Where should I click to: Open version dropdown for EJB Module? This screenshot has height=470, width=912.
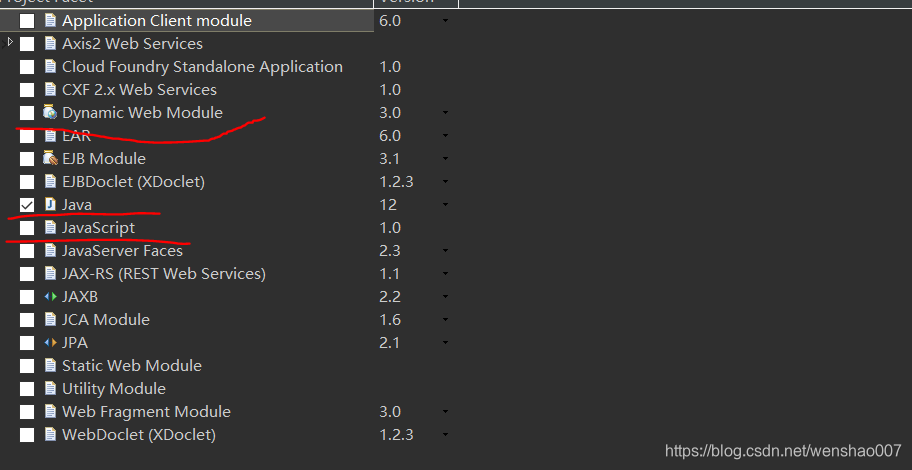(445, 159)
